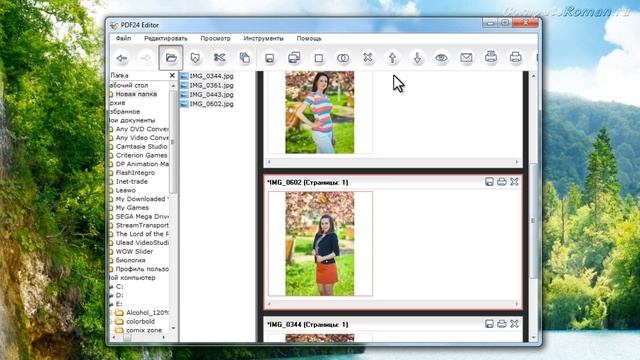Click folder tree scrollbar down arrow
Viewport: 640px width, 360px height.
click(173, 328)
